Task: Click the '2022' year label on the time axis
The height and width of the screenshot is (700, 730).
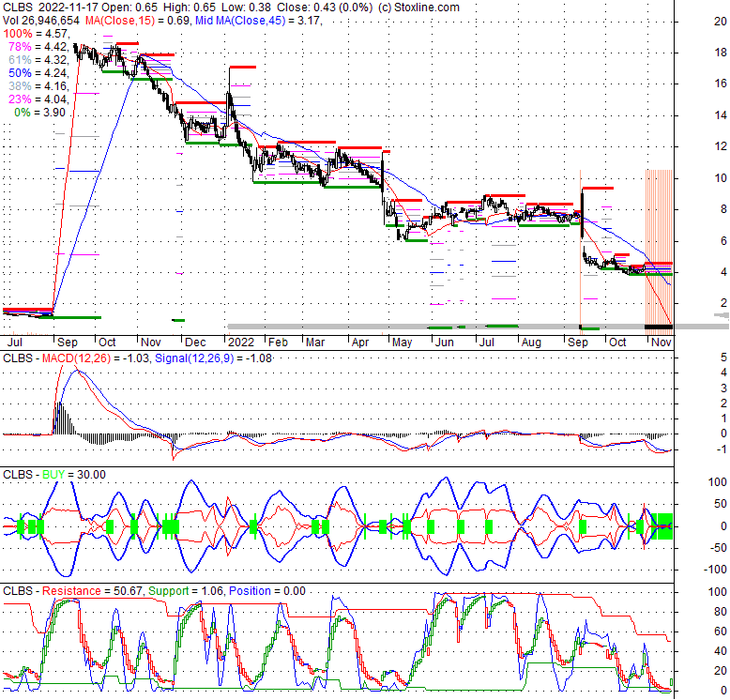Action: [241, 342]
